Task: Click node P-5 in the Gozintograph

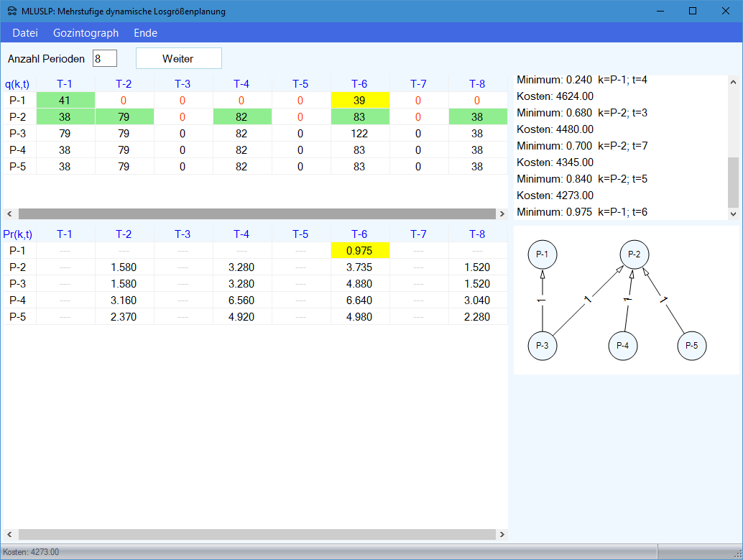Action: coord(691,346)
